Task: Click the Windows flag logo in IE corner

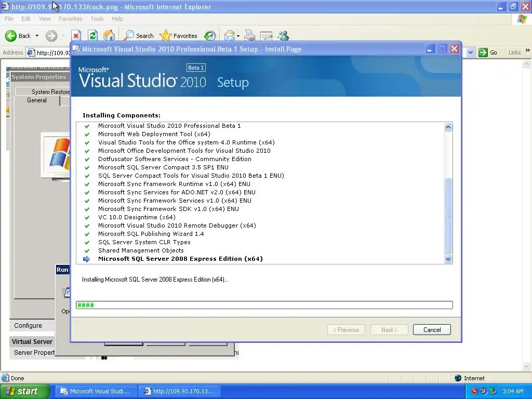Action: pyautogui.click(x=523, y=19)
